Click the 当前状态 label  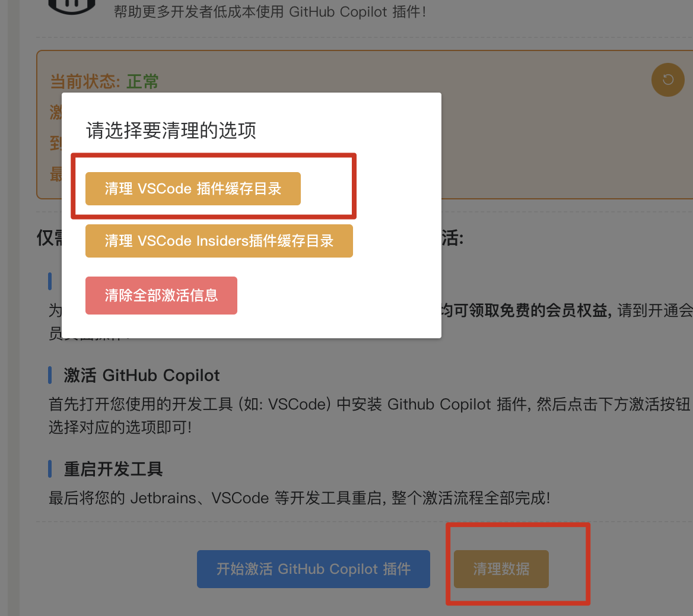coord(85,81)
